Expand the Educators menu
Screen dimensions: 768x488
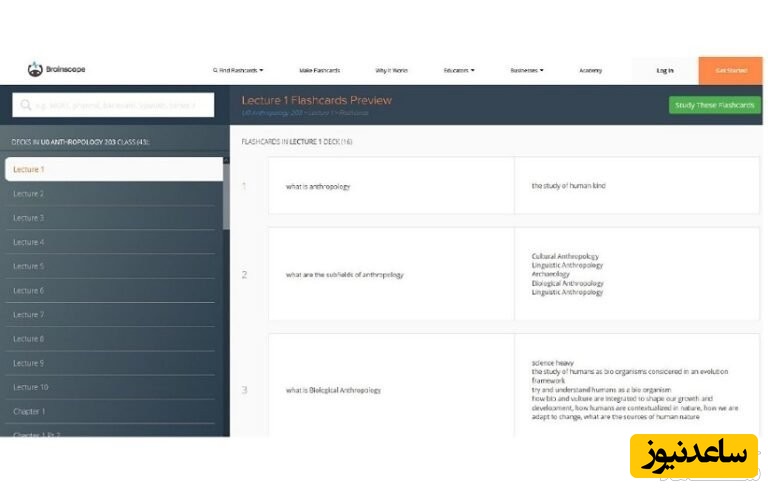[459, 70]
